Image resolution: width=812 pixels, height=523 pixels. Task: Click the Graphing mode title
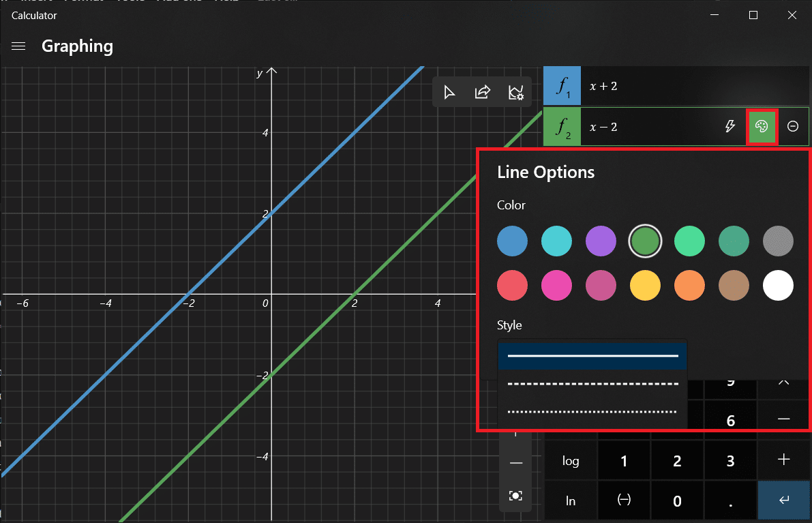(x=77, y=46)
